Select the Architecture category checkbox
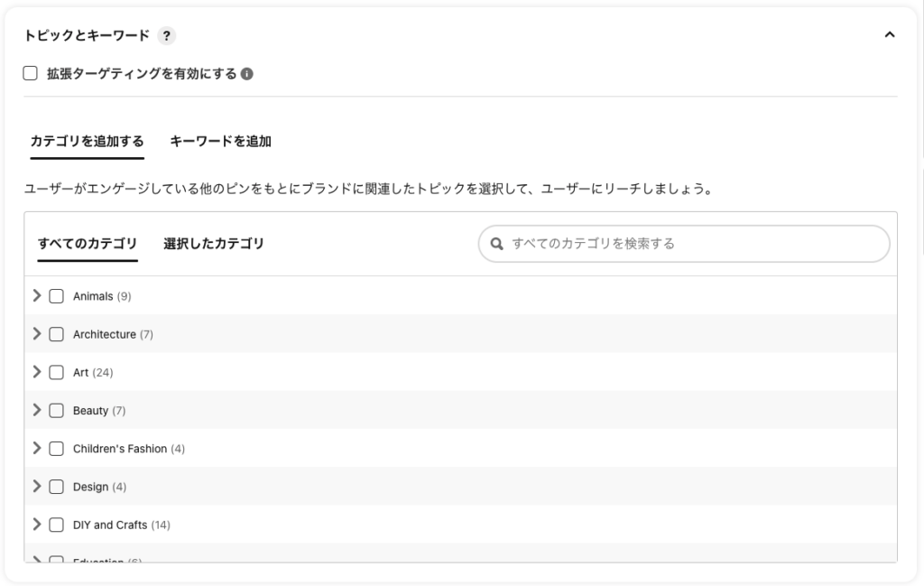Screen dimensions: 924x586 click(x=57, y=334)
